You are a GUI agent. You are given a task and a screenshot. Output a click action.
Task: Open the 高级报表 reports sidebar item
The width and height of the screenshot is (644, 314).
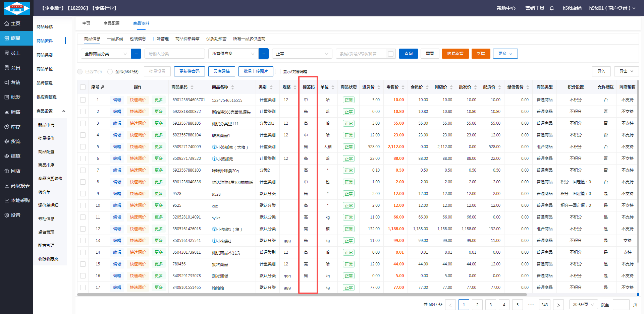16,186
